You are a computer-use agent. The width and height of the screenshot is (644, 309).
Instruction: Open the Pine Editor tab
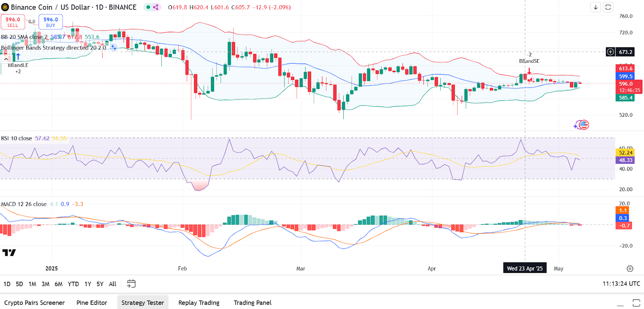(x=92, y=303)
